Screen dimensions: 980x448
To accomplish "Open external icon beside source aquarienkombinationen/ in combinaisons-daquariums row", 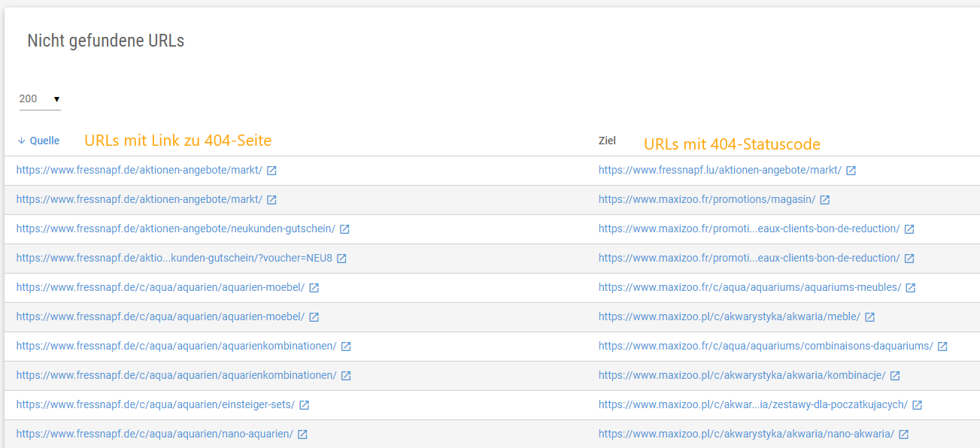I will (x=346, y=347).
